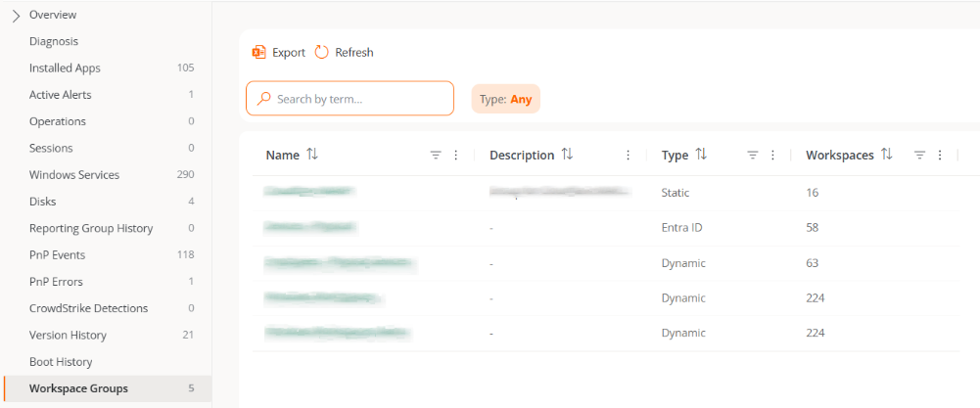This screenshot has height=408, width=980.
Task: Open filter icon for Type column
Action: point(753,155)
